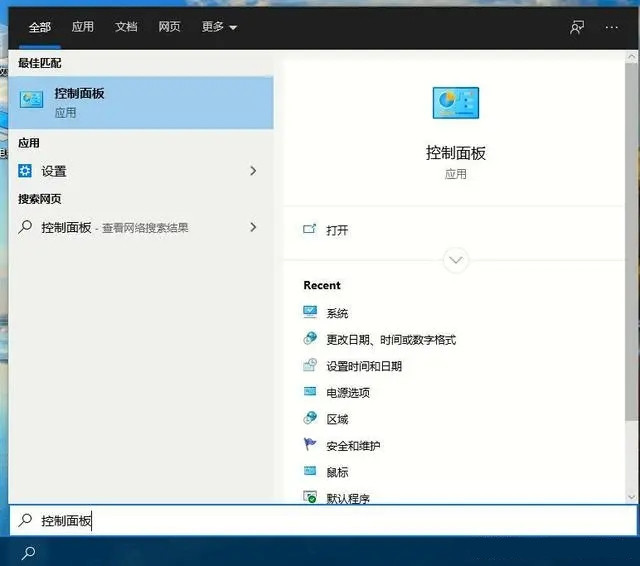Click the 电源选项 icon
Image resolution: width=640 pixels, height=566 pixels.
click(310, 391)
